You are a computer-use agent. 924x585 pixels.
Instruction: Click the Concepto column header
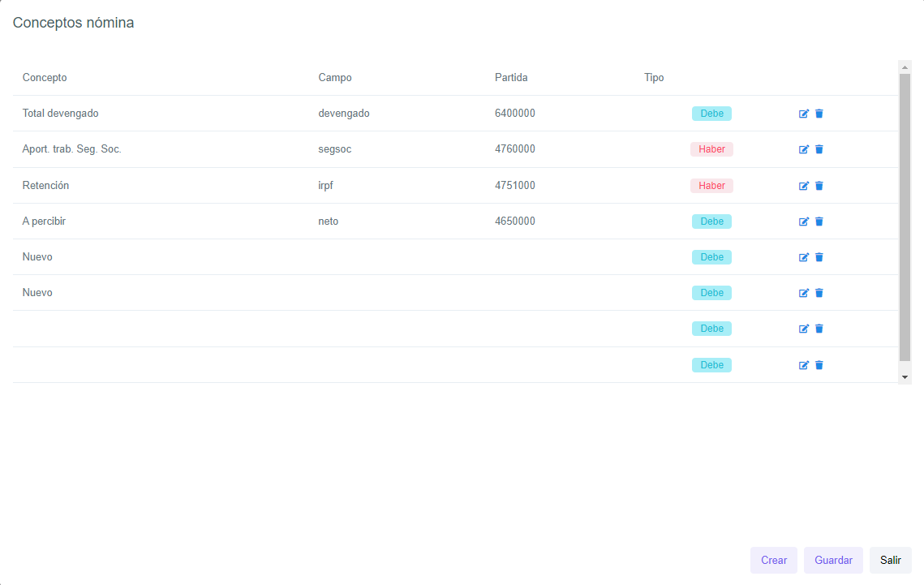click(x=45, y=78)
